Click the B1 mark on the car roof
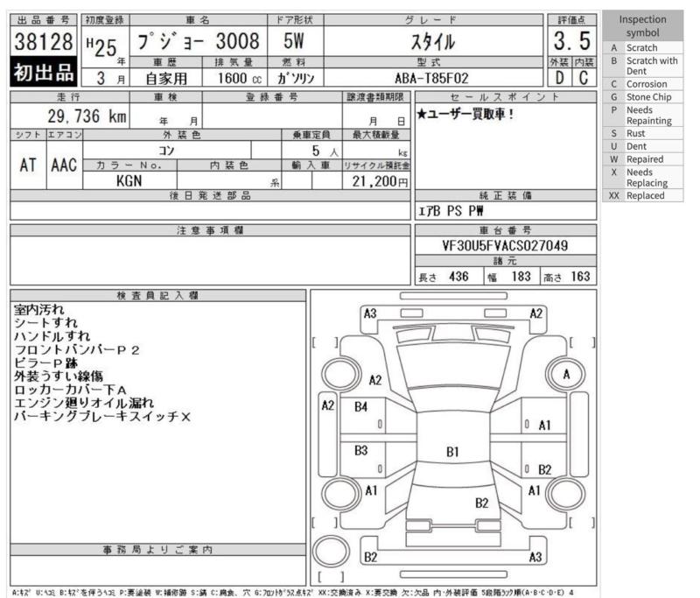 click(x=452, y=452)
